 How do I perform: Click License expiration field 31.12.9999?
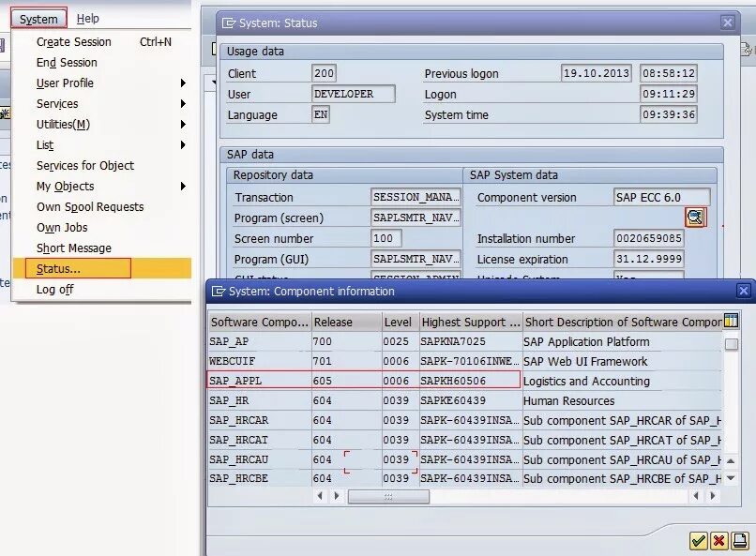(x=649, y=259)
